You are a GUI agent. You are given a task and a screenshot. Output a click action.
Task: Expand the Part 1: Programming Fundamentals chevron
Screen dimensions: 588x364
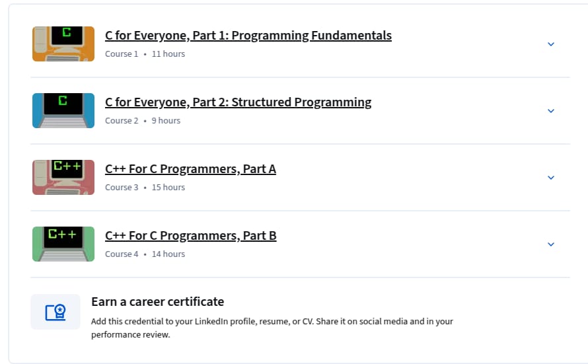[x=551, y=44]
